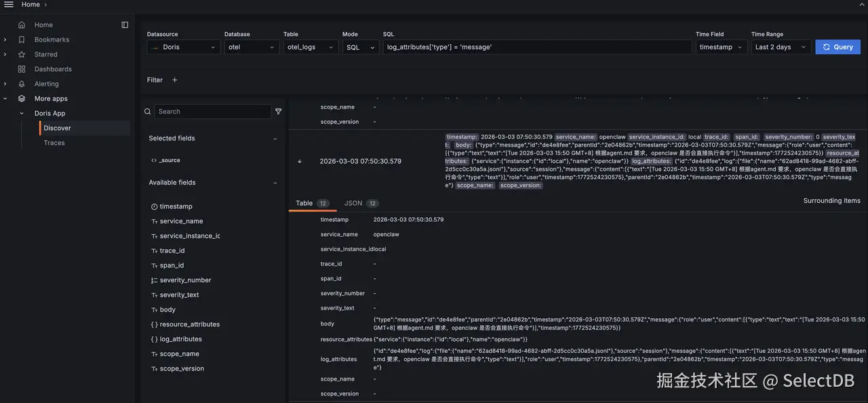Click the log_attributes braces icon
Image resolution: width=868 pixels, height=403 pixels.
coord(154,339)
